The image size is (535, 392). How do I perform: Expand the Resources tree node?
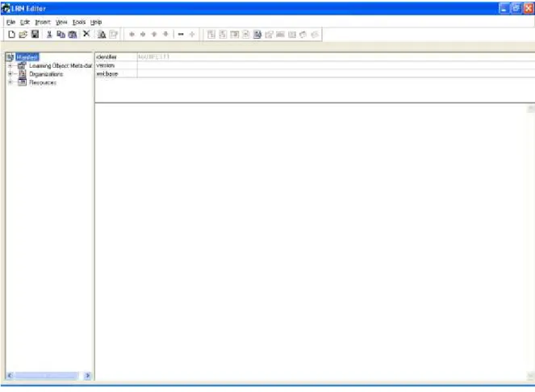click(10, 82)
